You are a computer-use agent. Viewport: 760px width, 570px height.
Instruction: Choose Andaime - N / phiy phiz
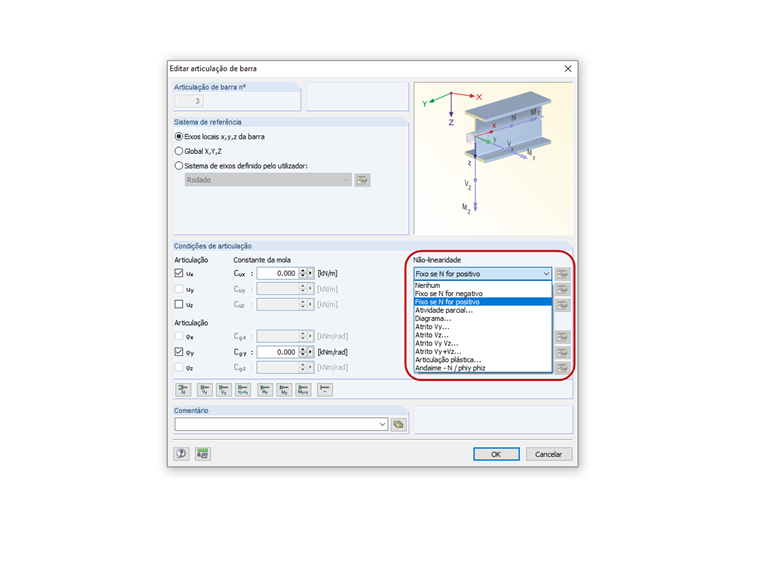pyautogui.click(x=483, y=368)
